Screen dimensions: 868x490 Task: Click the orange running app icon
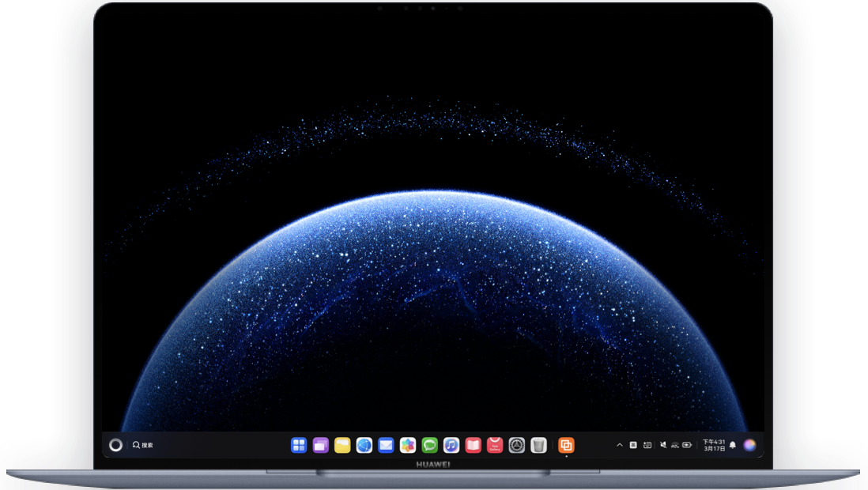(x=566, y=445)
